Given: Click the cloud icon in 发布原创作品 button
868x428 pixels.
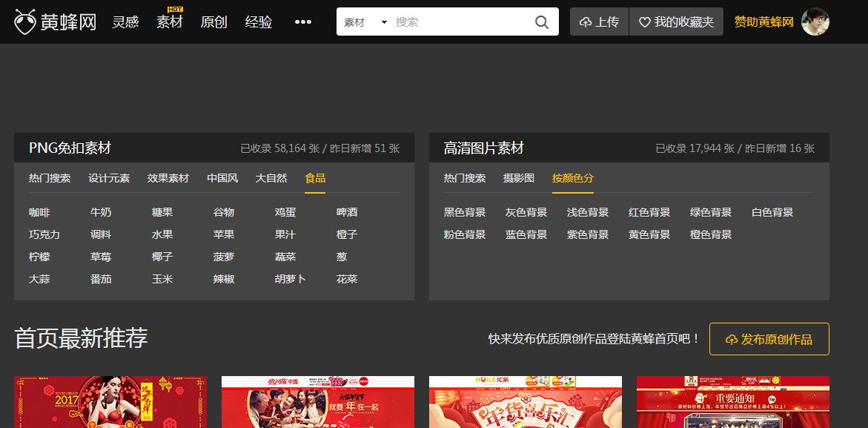Looking at the screenshot, I should [730, 339].
